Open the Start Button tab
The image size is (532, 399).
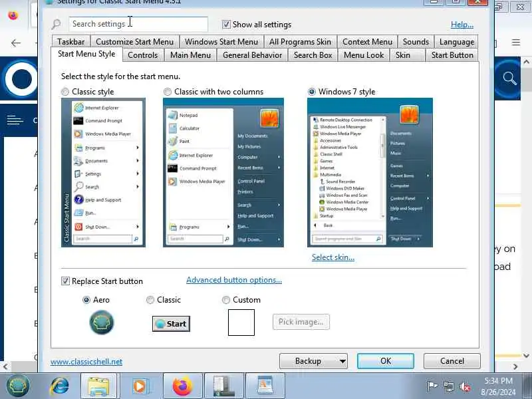[x=452, y=55]
